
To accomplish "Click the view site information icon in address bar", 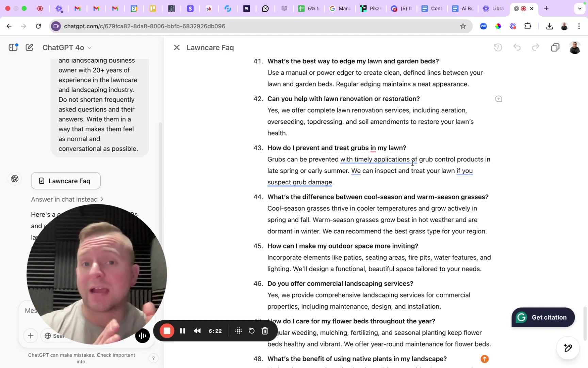I will point(56,26).
